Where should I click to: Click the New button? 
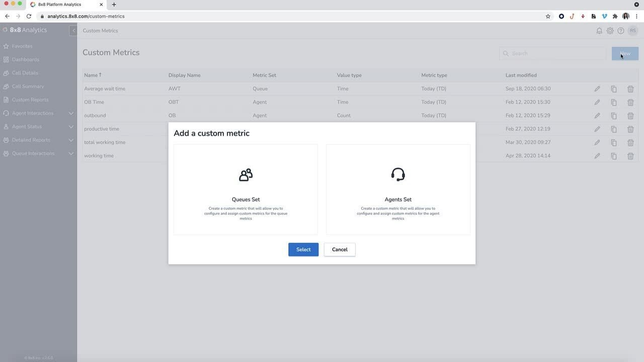point(625,53)
